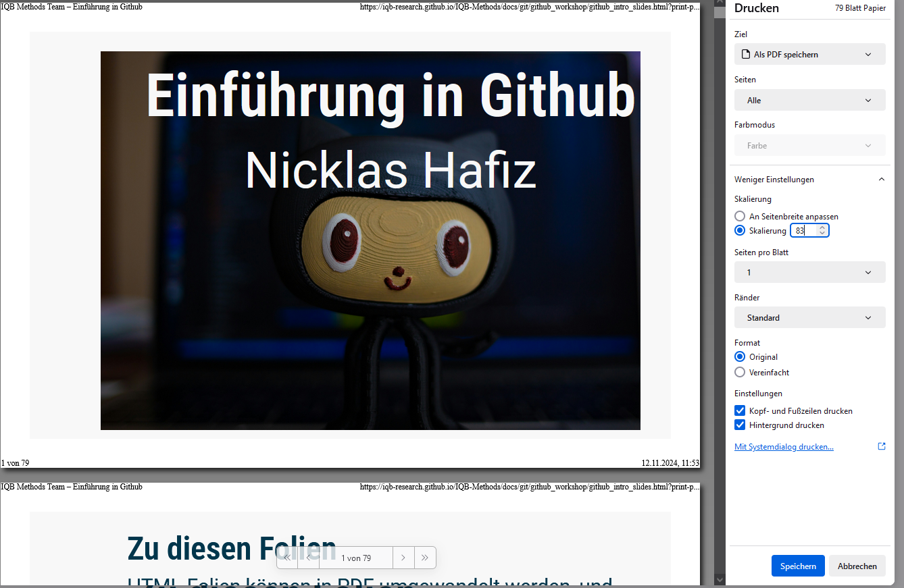Open the Ränder dropdown set to Standard
This screenshot has height=588, width=904.
click(x=809, y=318)
